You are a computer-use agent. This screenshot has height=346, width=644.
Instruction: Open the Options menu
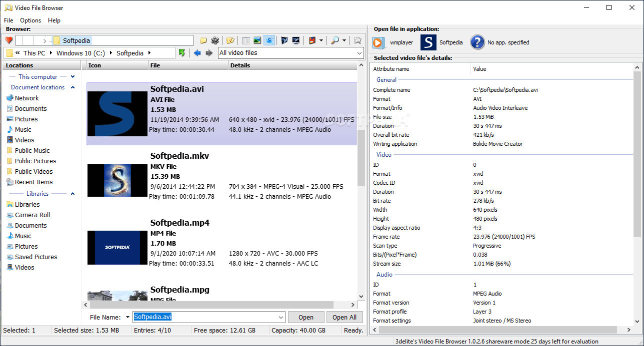30,20
